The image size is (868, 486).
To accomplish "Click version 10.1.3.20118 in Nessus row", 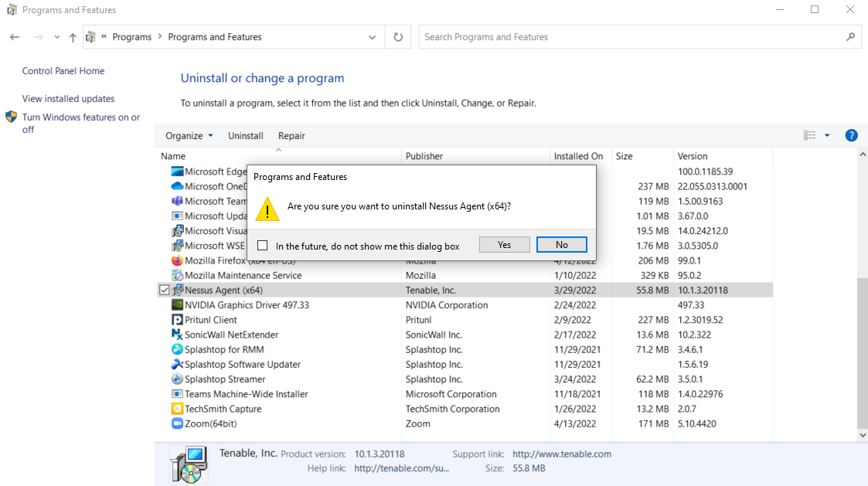I will (703, 290).
